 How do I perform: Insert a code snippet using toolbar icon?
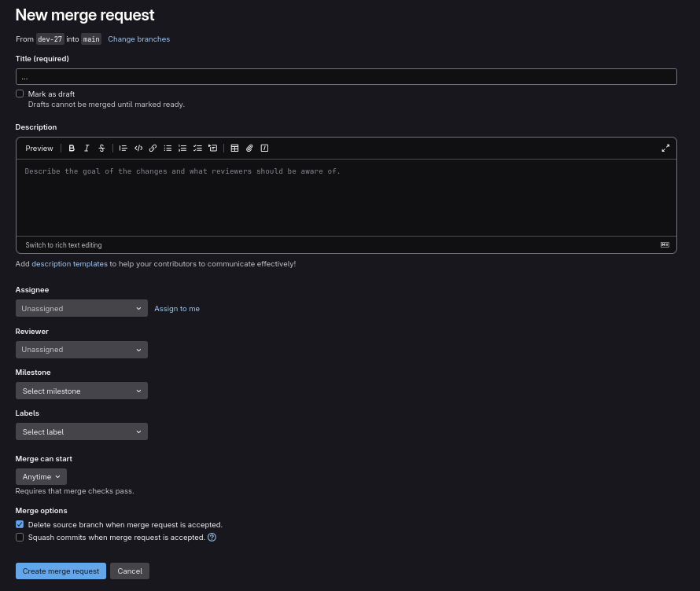pos(138,148)
